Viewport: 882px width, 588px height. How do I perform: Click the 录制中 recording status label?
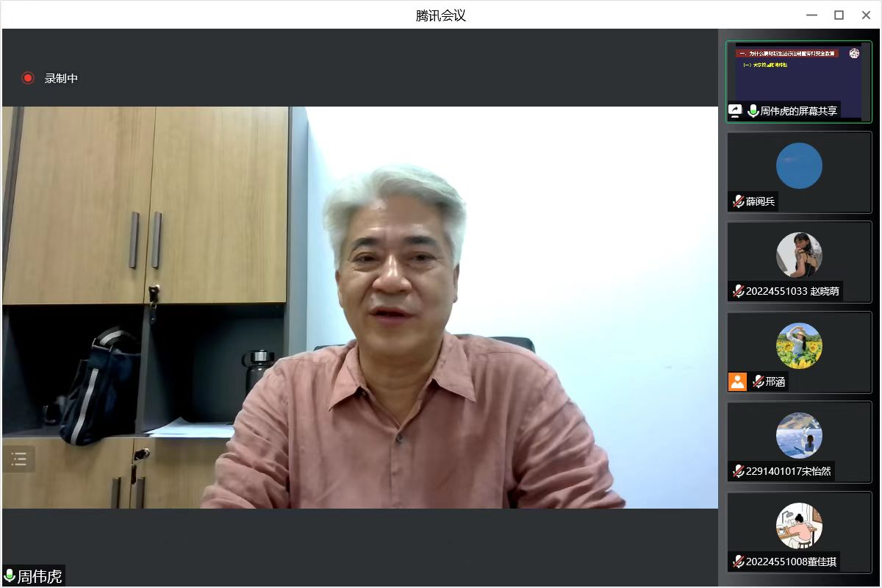pyautogui.click(x=61, y=78)
